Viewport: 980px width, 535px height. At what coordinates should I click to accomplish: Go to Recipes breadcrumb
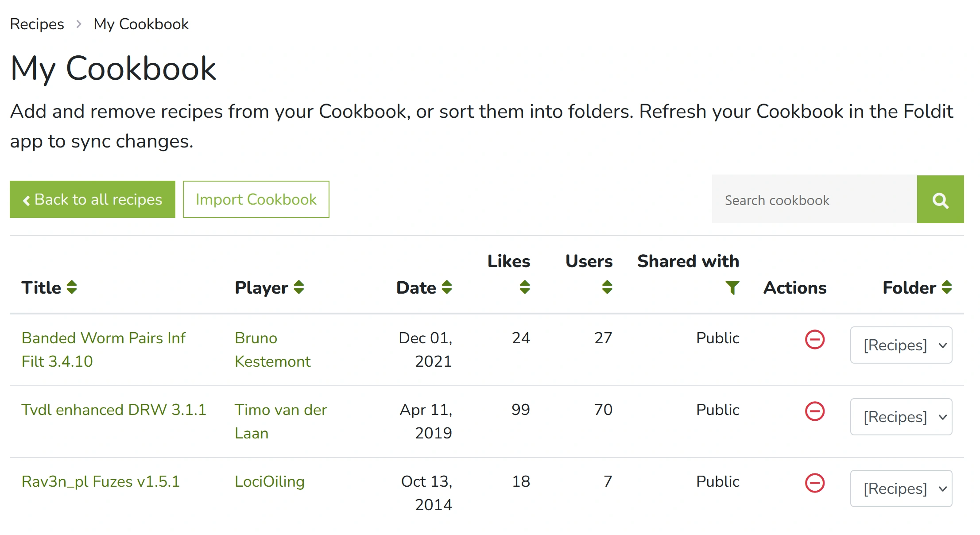(37, 24)
